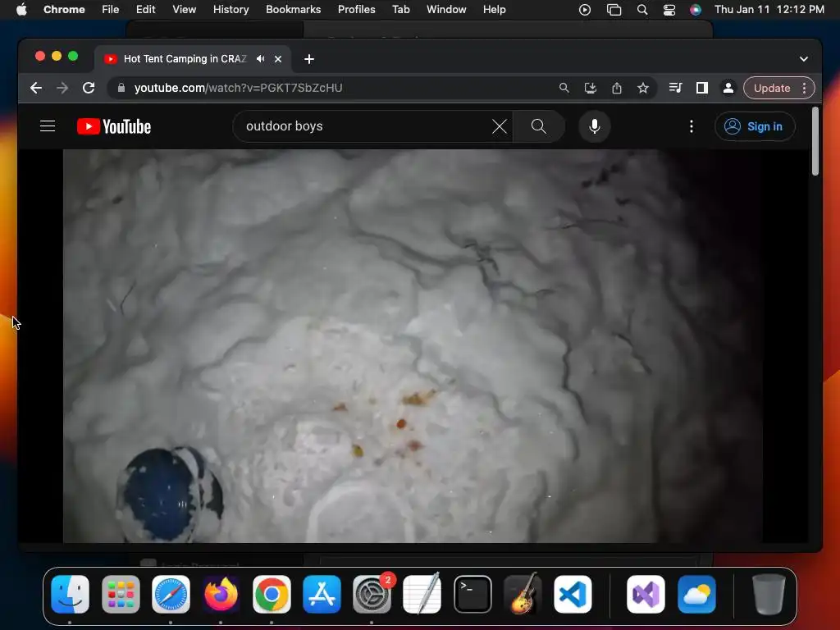Open GarageBand from the Dock
The width and height of the screenshot is (840, 630).
point(523,594)
